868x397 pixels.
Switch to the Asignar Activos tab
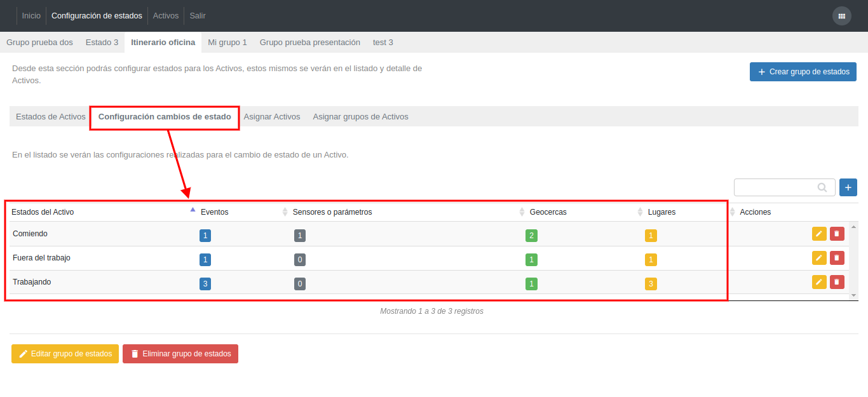click(271, 117)
